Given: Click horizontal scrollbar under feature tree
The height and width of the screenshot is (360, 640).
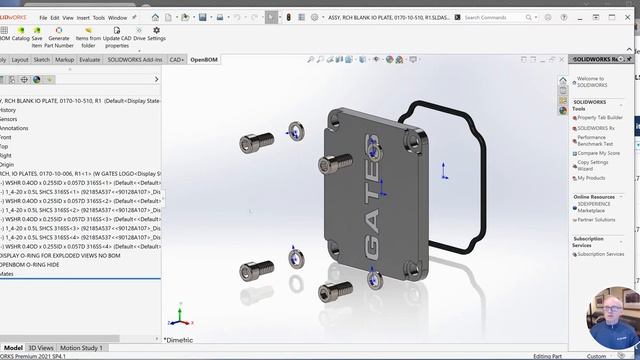Looking at the screenshot, I should pyautogui.click(x=59, y=338).
